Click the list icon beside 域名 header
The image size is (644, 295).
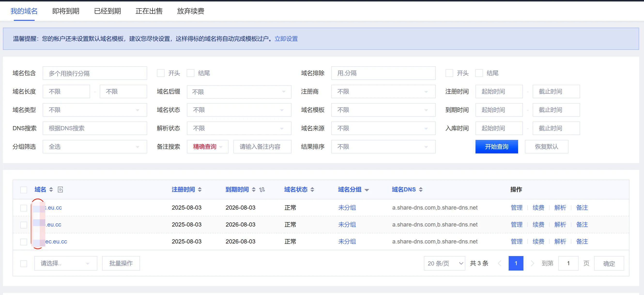[60, 189]
